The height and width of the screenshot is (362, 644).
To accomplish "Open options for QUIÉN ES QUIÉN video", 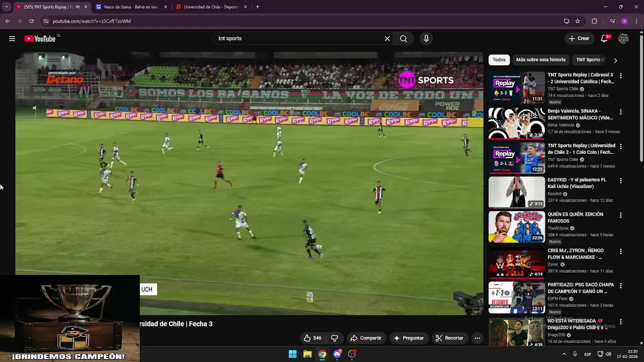I will tap(621, 215).
